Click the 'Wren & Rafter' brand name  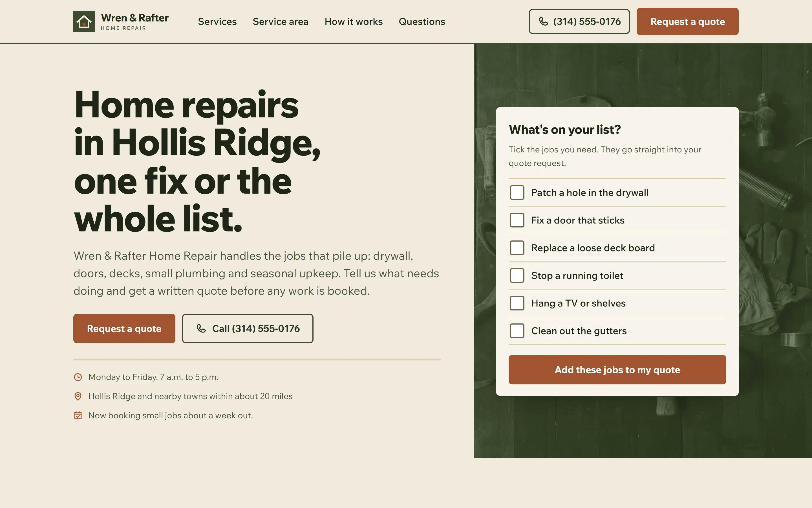[134, 18]
